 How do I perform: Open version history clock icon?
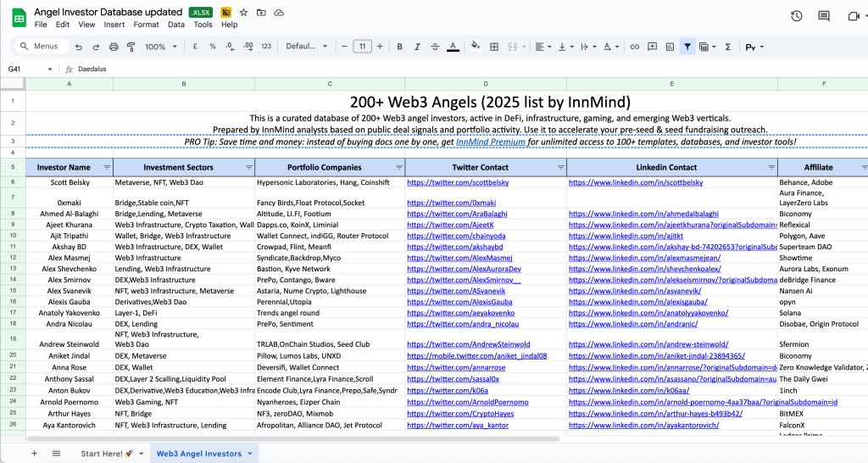pyautogui.click(x=797, y=16)
